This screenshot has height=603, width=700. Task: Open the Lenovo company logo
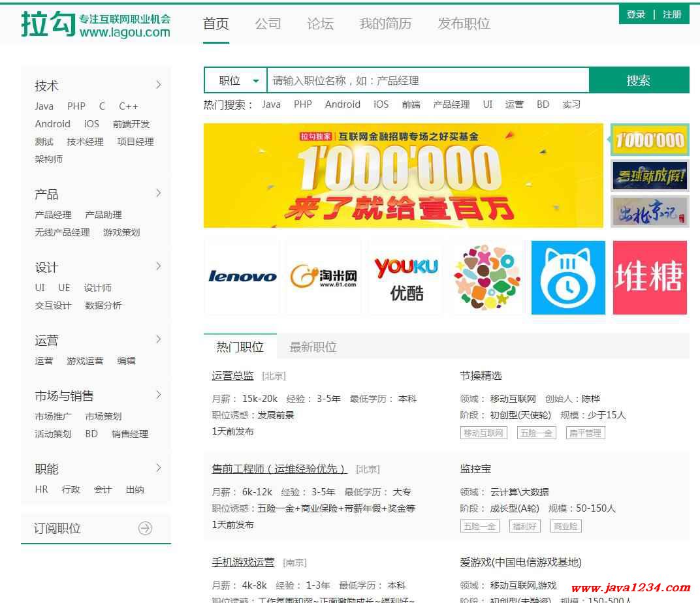pos(242,277)
